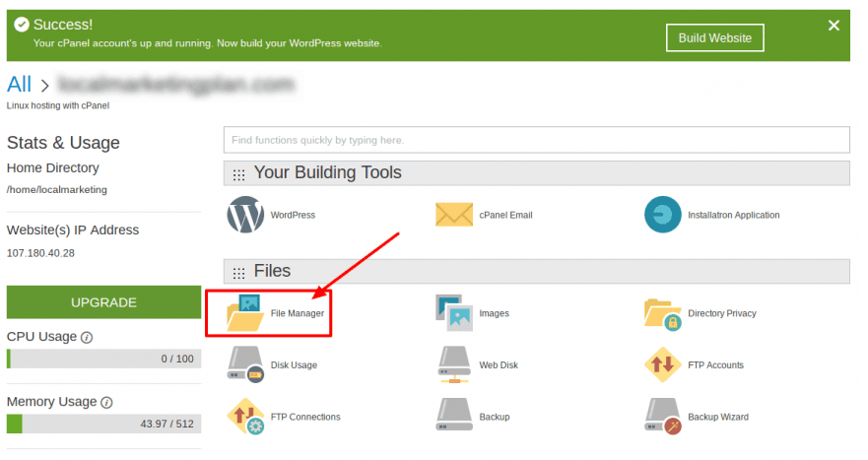Dismiss the Success banner with X
The image size is (868, 460).
point(834,25)
